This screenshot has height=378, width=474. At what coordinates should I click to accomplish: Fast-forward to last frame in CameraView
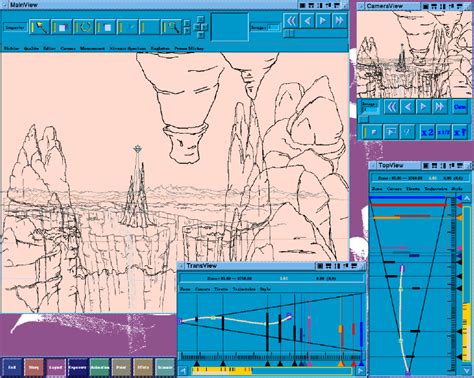click(x=439, y=107)
